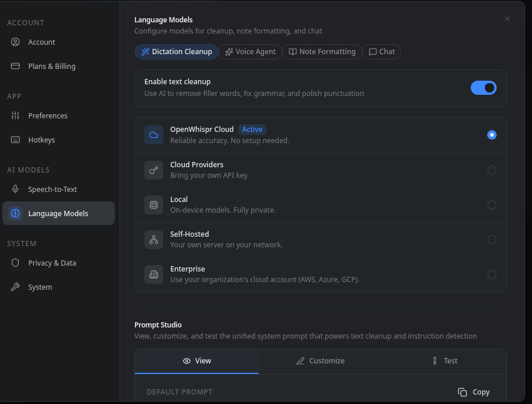Open Speech-to-Text settings
Viewport: 532px width, 404px height.
58,189
